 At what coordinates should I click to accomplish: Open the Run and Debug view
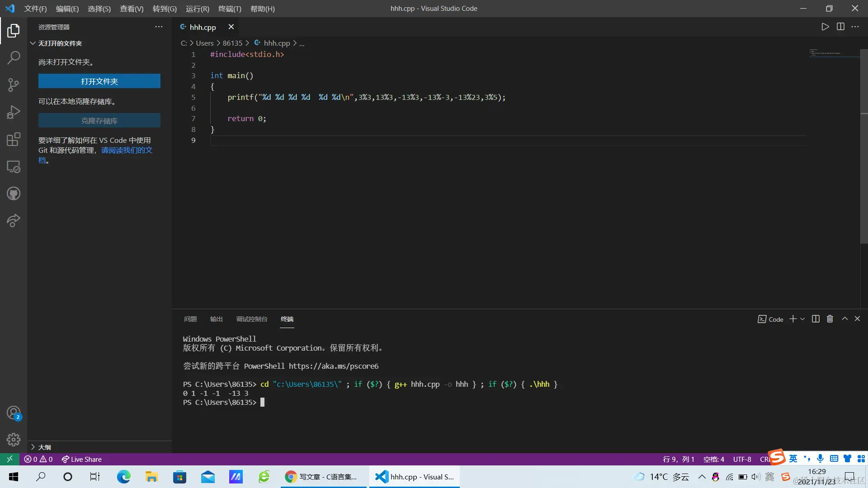(x=14, y=112)
